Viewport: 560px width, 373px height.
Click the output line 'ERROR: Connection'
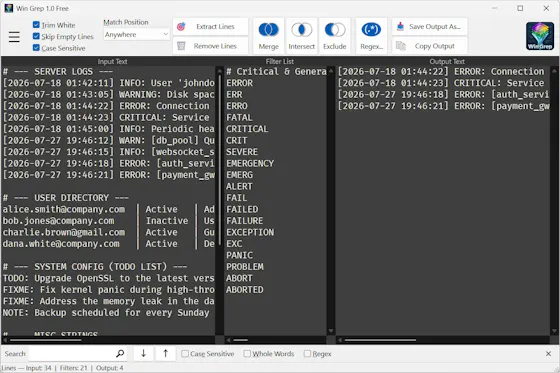441,71
